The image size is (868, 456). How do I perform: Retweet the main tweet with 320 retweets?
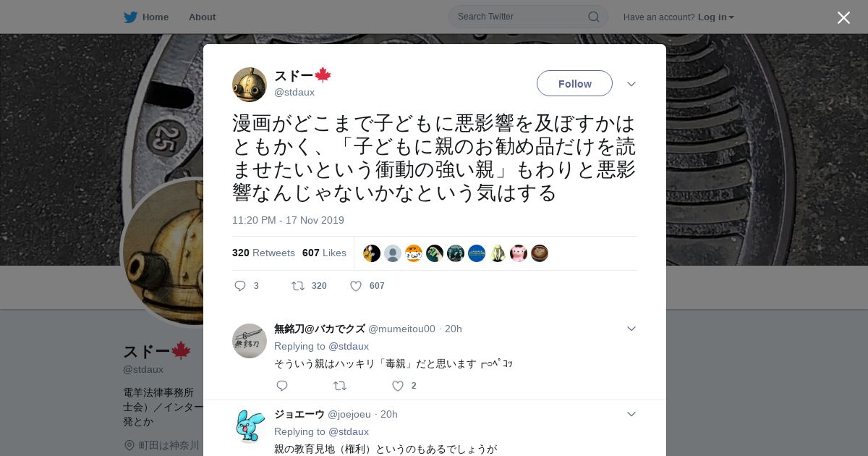[x=297, y=286]
